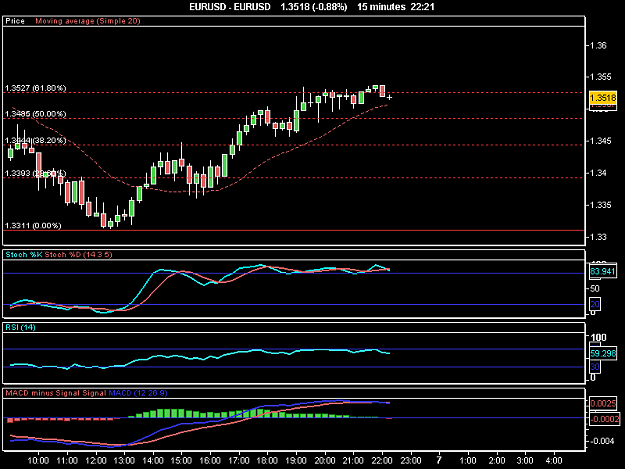The image size is (625, 469).
Task: Click the 1.3393 Fibonacci level label
Action: pyautogui.click(x=35, y=173)
